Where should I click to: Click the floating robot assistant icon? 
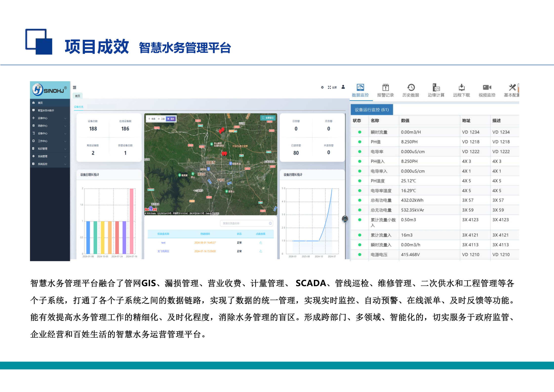(x=345, y=219)
